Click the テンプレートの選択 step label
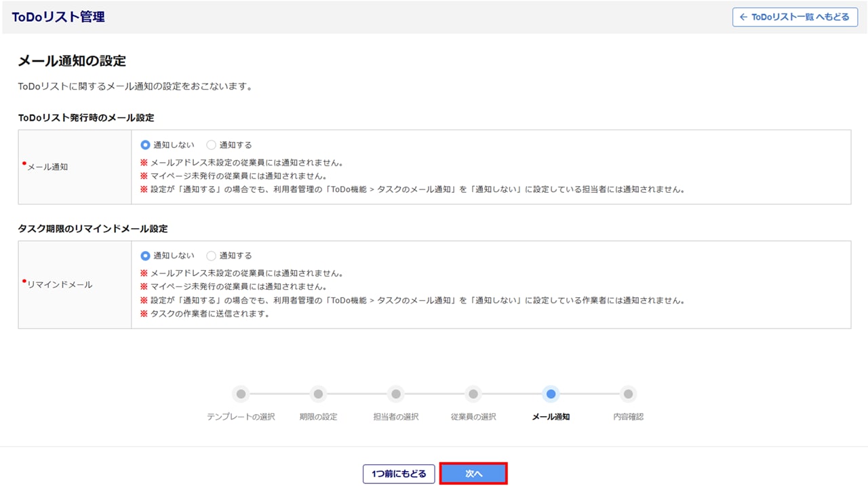 [x=241, y=417]
